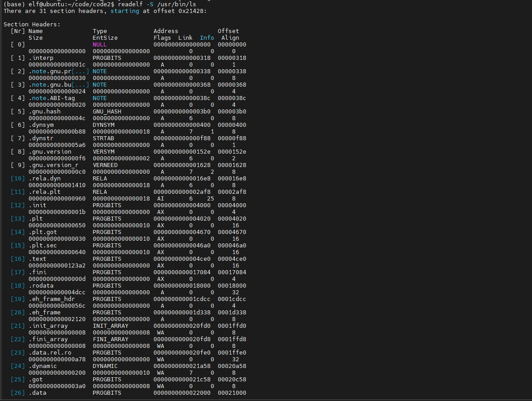Click the 'AI' flags of .rela.plt
532x401 pixels.
tap(161, 199)
